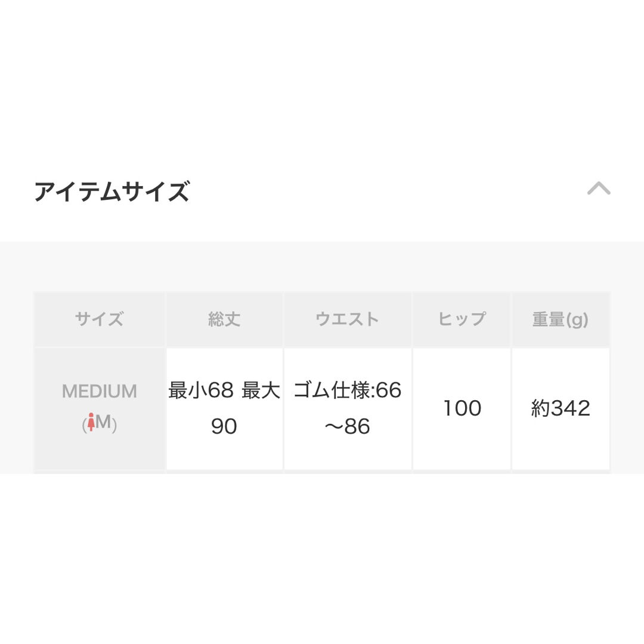Click the ヒップ column header

pyautogui.click(x=462, y=319)
